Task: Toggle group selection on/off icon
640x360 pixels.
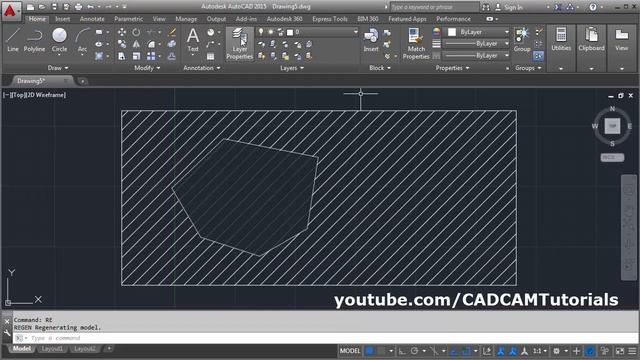Action: click(538, 56)
